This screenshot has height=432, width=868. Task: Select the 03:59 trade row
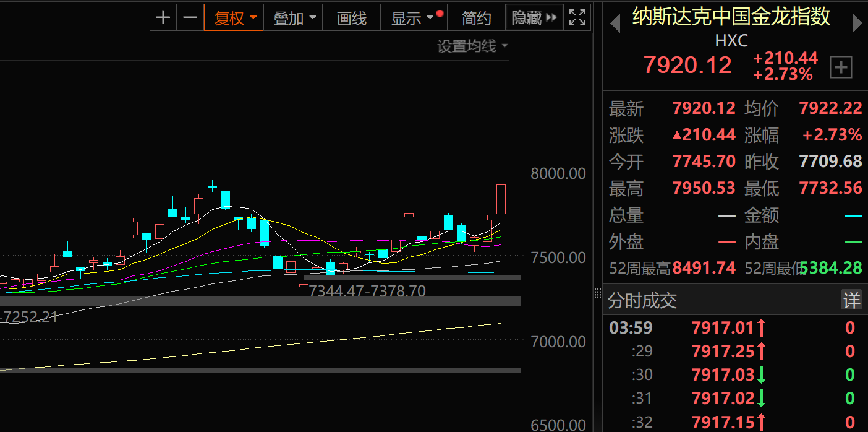[735, 327]
